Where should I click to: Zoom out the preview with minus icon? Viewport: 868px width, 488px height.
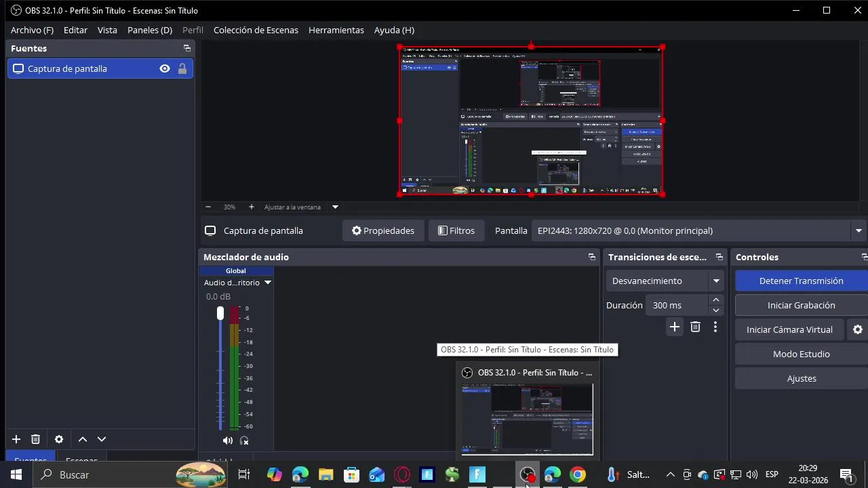click(x=208, y=207)
